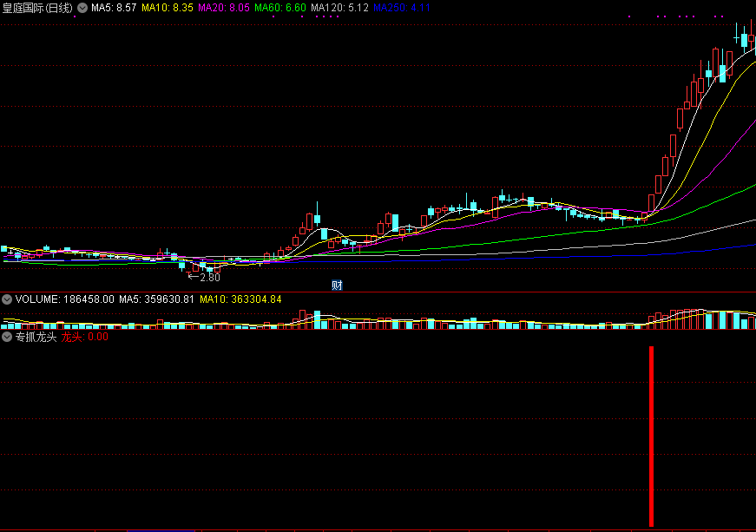
Task: Click the volume MA10: 363304.84 value
Action: pyautogui.click(x=240, y=299)
